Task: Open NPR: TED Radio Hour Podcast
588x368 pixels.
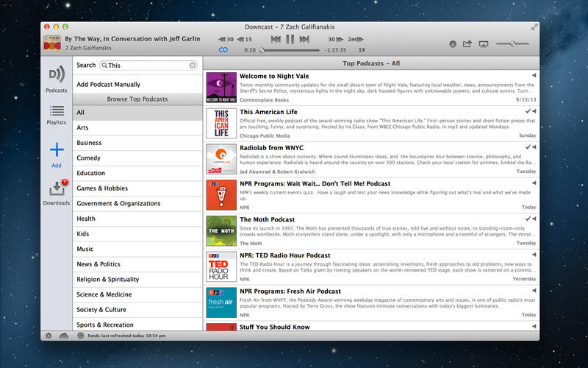Action: click(285, 255)
